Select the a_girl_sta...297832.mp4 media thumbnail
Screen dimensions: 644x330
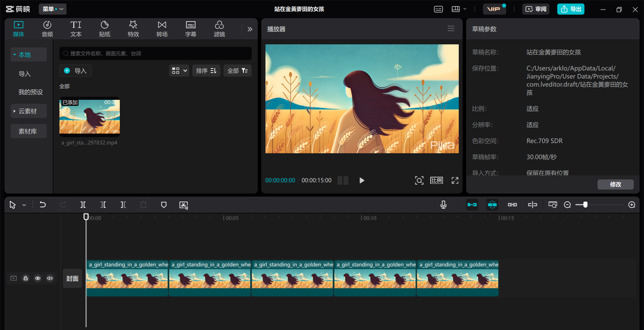(x=90, y=117)
